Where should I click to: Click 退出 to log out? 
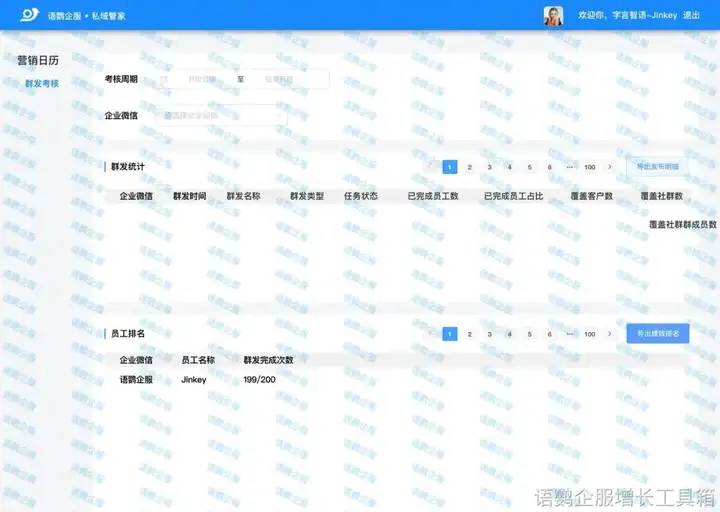click(x=691, y=16)
